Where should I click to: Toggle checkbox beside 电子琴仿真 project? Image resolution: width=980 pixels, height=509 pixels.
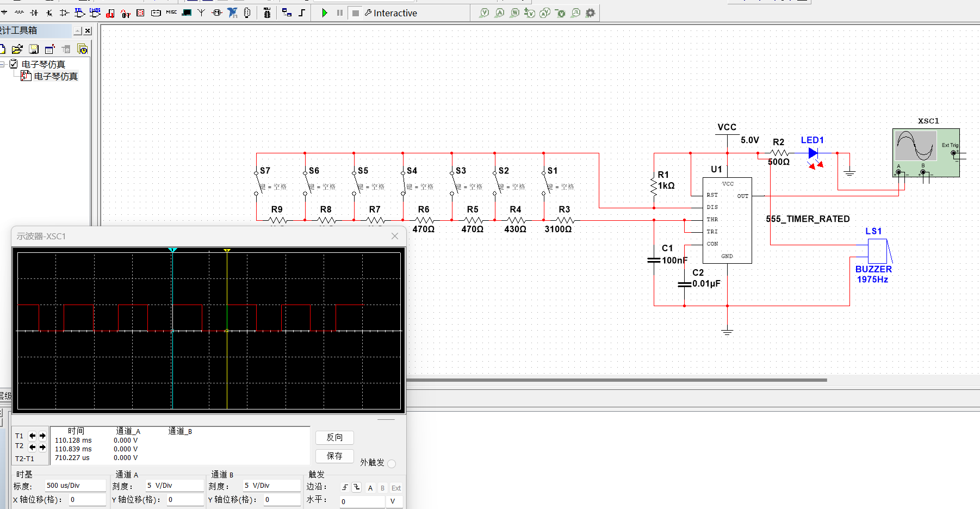[14, 64]
